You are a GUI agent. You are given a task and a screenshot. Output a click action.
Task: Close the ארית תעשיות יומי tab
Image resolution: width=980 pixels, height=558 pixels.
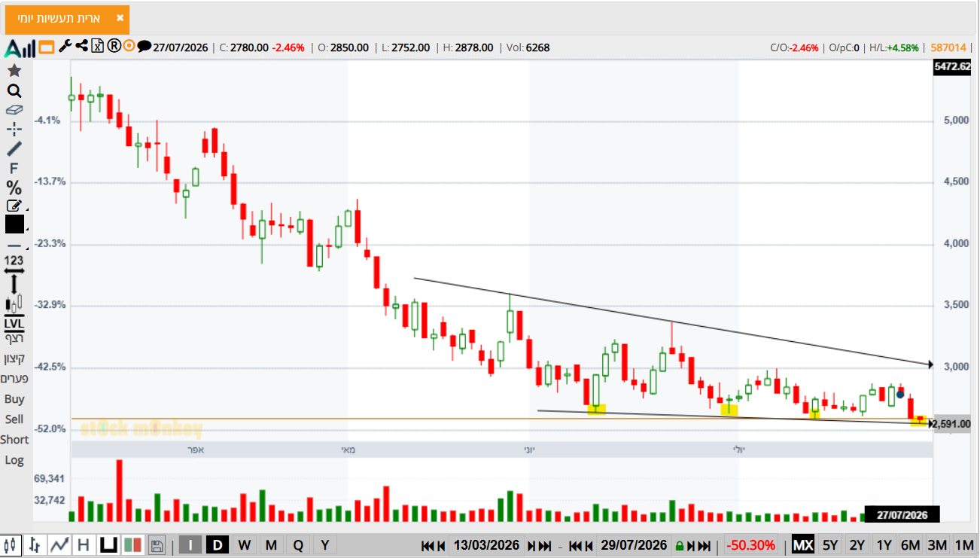point(120,18)
